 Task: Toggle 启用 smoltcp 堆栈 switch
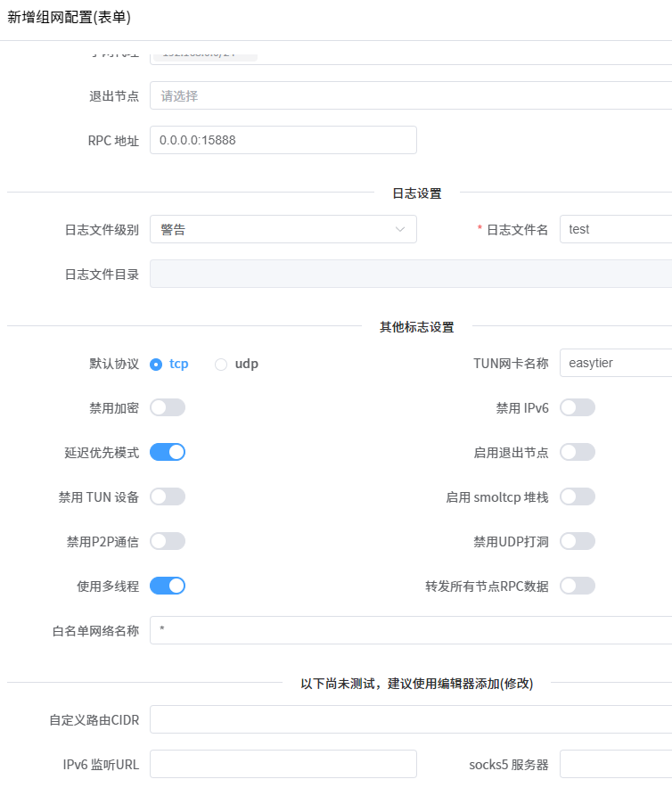tap(578, 496)
